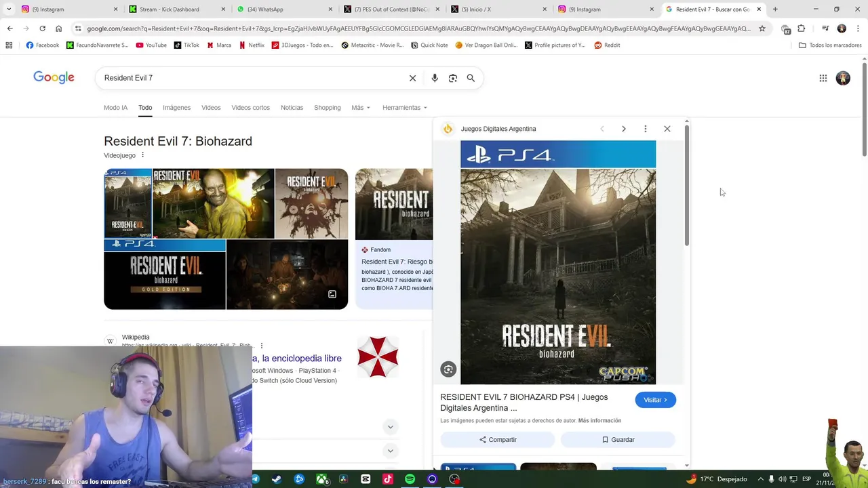
Task: Select the Shopping search filter
Action: click(x=328, y=108)
